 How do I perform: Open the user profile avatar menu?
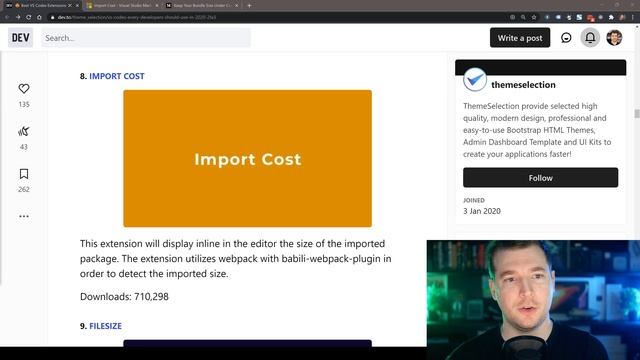tap(614, 38)
